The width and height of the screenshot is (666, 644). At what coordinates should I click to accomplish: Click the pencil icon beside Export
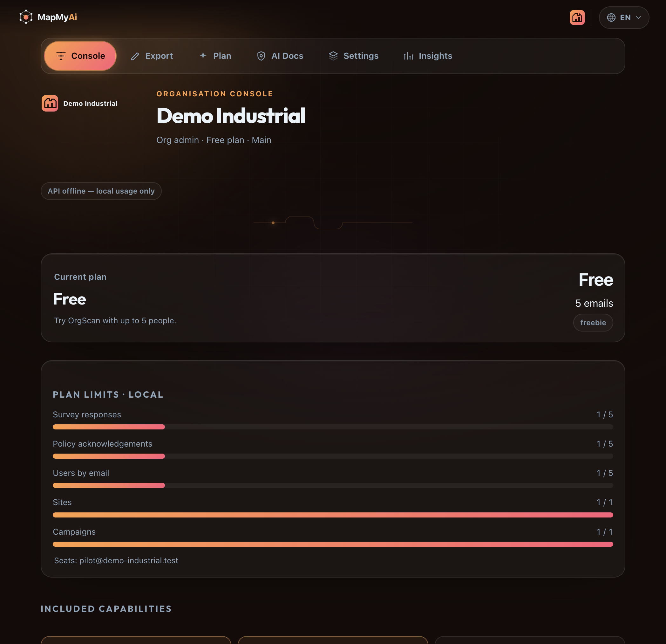(135, 56)
